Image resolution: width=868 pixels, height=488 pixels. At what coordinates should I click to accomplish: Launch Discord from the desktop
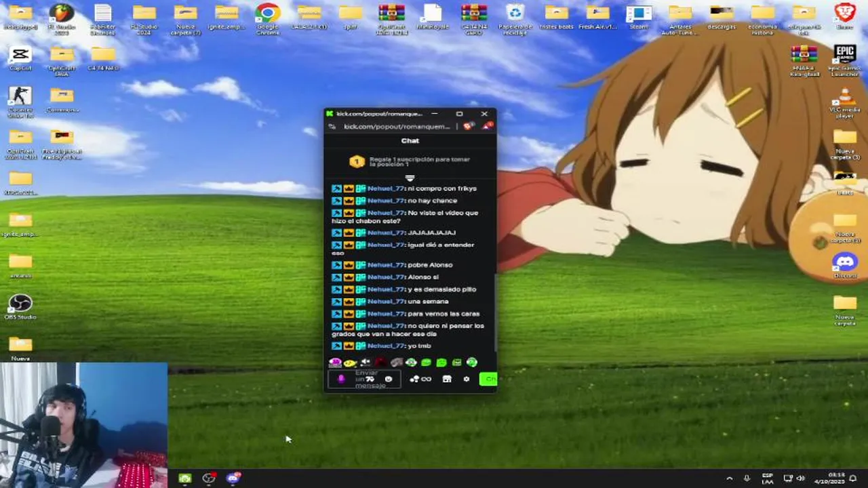pos(845,265)
